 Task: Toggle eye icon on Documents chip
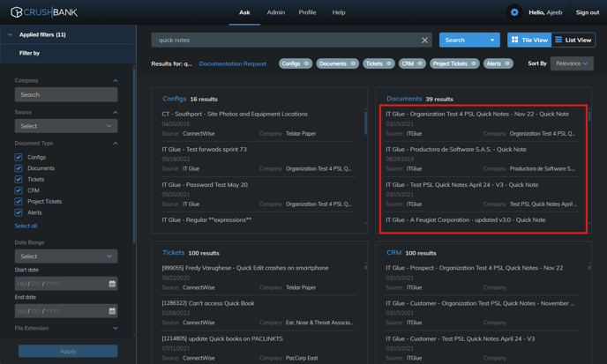(x=353, y=63)
